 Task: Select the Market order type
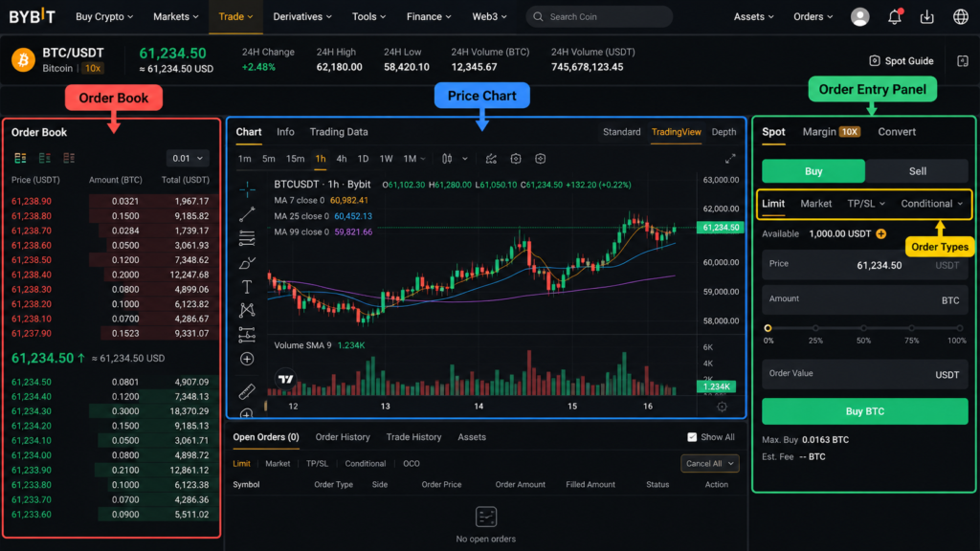click(x=815, y=204)
